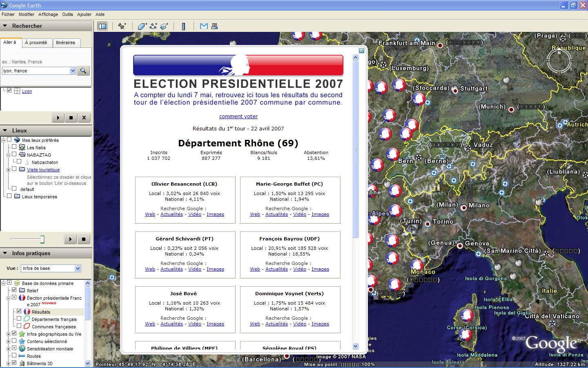The image size is (588, 368).
Task: Click the balloon vertical scrollbar thumb
Action: (x=355, y=149)
